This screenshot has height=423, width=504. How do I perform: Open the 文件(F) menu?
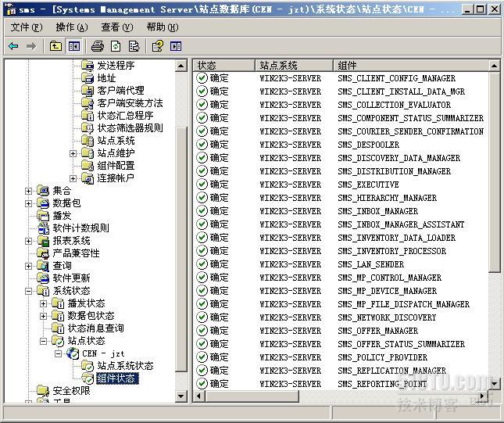coord(27,27)
